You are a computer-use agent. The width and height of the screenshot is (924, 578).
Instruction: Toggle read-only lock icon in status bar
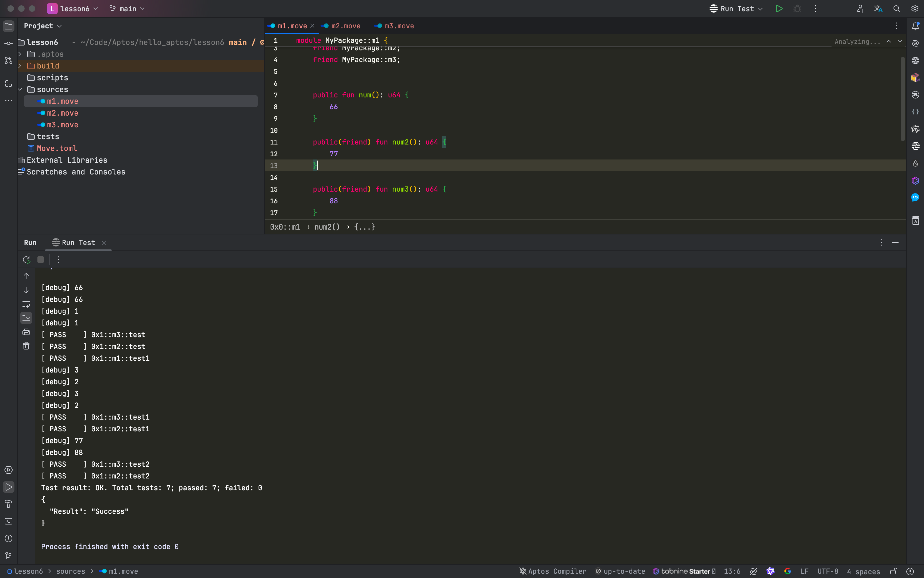(x=894, y=571)
